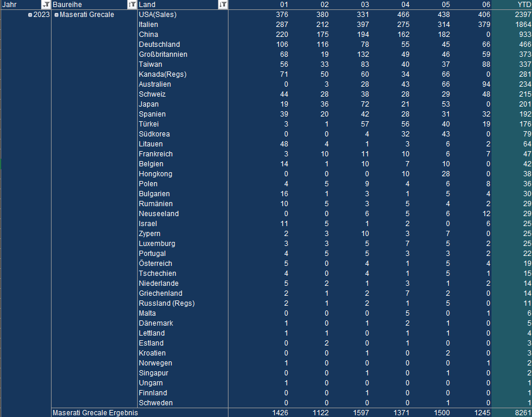Click the Russland (Regs) row label
The width and height of the screenshot is (532, 417).
(166, 303)
